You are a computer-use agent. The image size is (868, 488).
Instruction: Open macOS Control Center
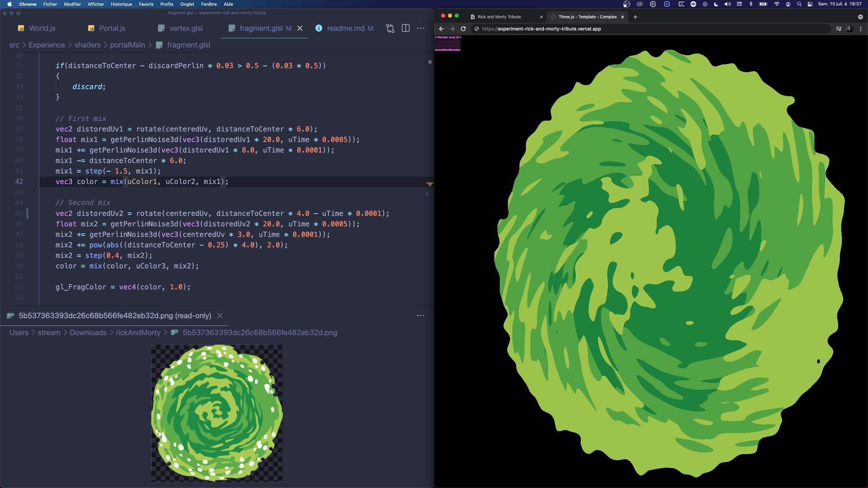point(810,4)
